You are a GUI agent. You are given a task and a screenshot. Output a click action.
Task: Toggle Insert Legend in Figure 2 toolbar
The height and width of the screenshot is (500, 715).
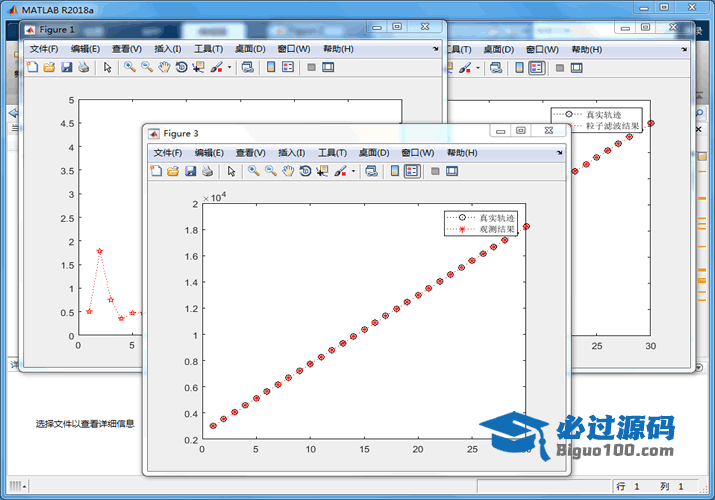tap(537, 68)
